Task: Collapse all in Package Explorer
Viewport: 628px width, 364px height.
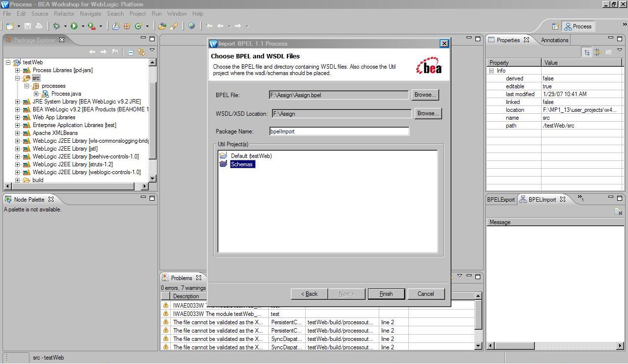Action: pyautogui.click(x=131, y=52)
